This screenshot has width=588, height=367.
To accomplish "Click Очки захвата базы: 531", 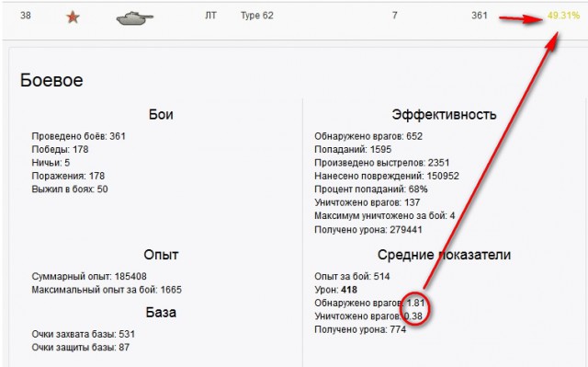I will click(x=83, y=334).
